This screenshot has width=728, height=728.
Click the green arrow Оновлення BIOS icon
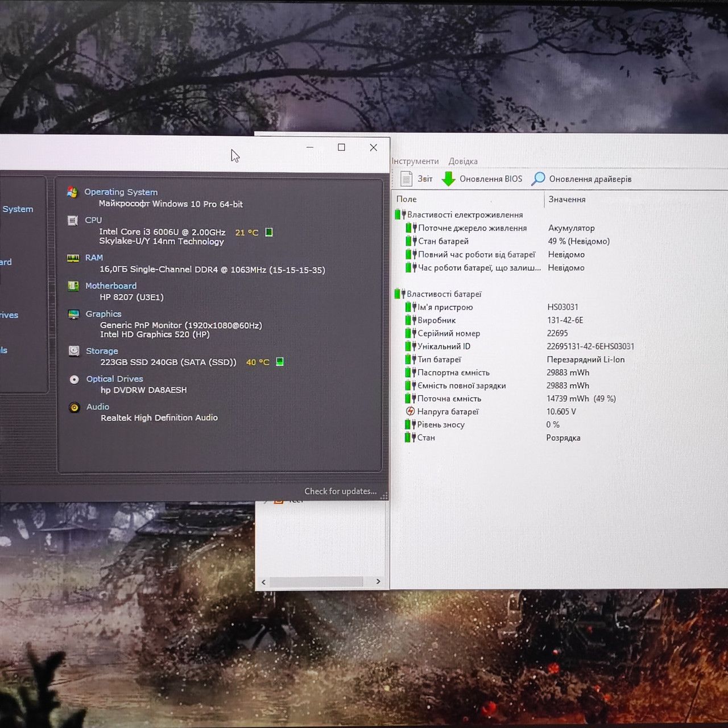point(449,179)
